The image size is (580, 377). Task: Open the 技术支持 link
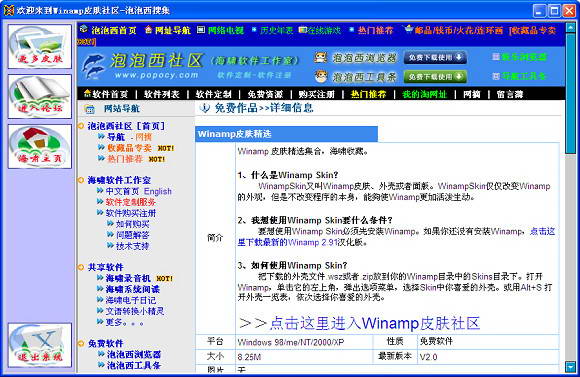click(x=132, y=246)
